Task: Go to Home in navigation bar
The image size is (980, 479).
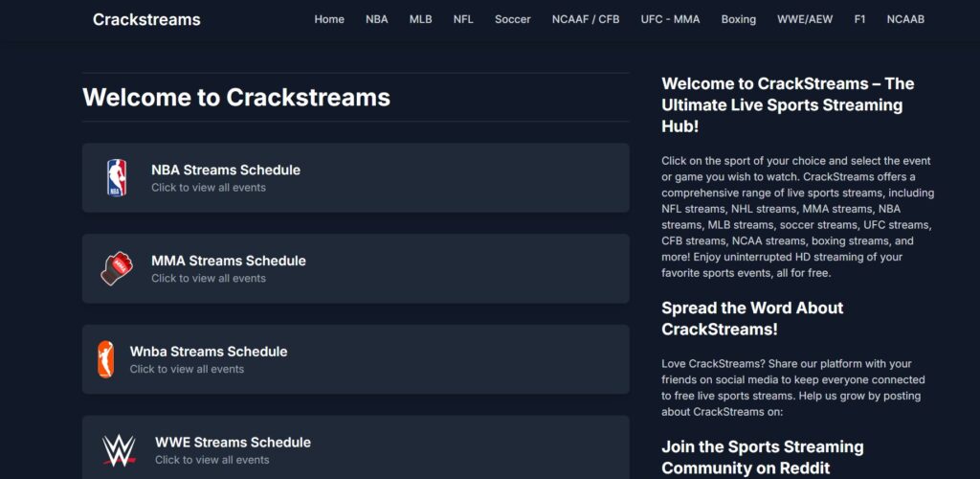Action: [x=329, y=19]
